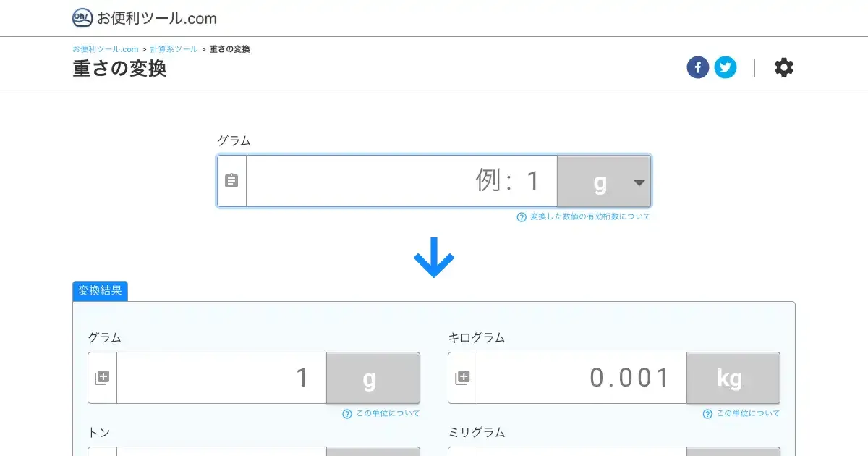Copy the gram result value icon

[x=102, y=378]
